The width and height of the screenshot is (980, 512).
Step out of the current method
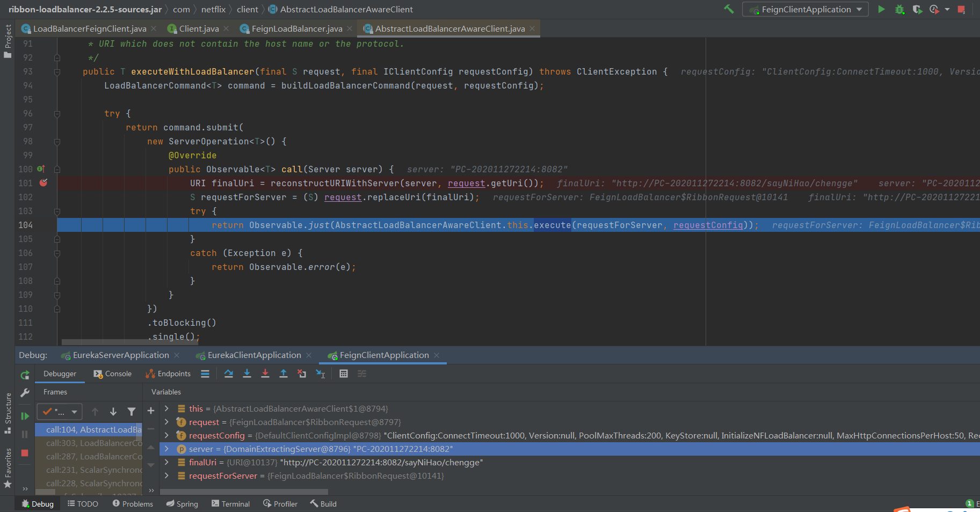point(284,374)
